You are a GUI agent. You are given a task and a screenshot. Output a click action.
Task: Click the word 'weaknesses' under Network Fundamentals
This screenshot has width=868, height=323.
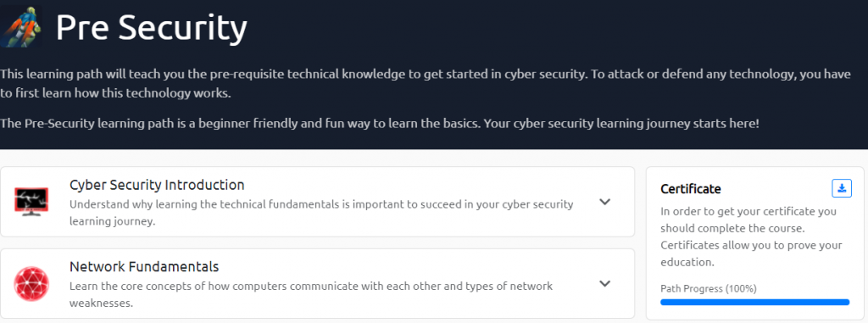101,304
